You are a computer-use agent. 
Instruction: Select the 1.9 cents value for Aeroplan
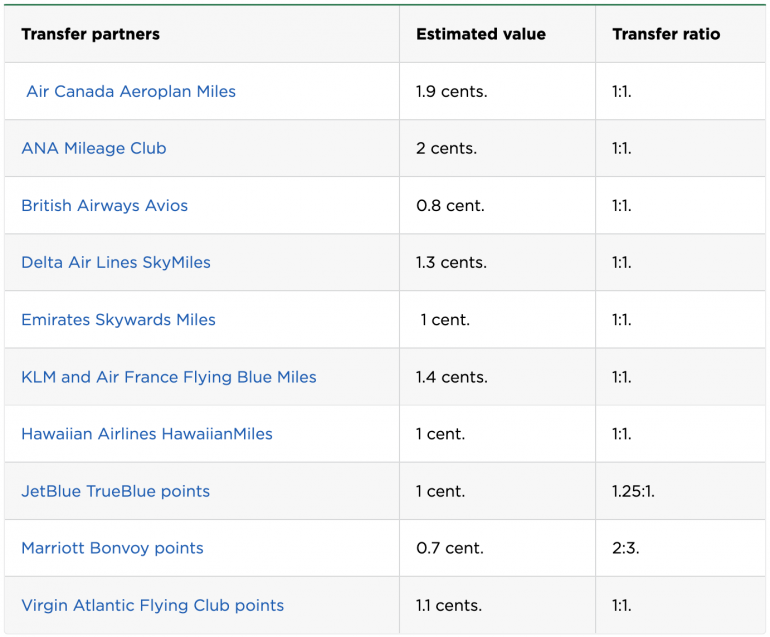[x=452, y=91]
